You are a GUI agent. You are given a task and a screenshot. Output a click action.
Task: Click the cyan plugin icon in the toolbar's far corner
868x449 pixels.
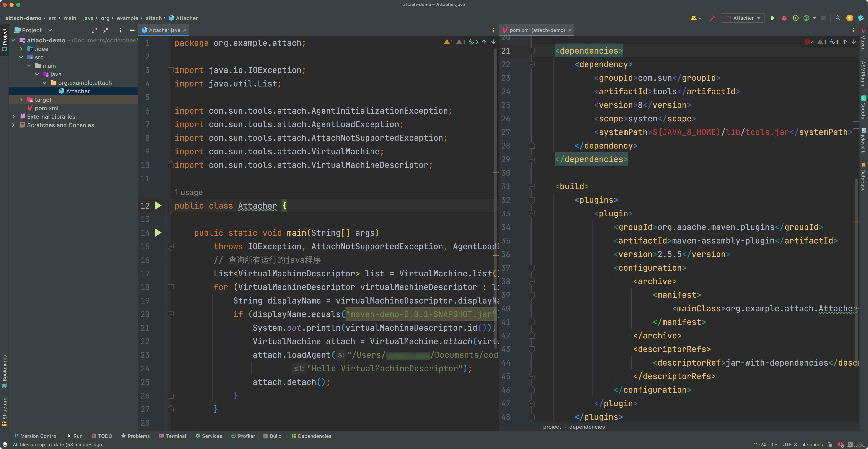[861, 18]
